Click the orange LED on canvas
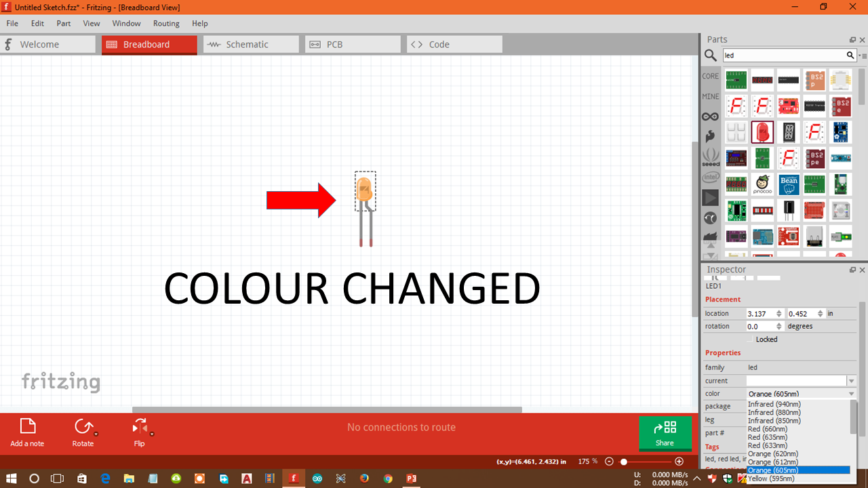This screenshot has height=488, width=868. pyautogui.click(x=364, y=190)
